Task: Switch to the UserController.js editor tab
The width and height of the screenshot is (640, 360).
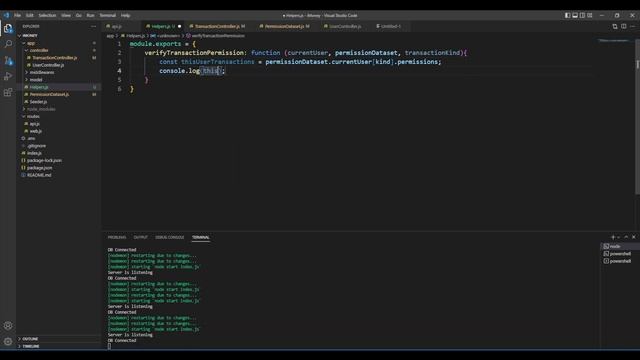Action: [x=345, y=26]
